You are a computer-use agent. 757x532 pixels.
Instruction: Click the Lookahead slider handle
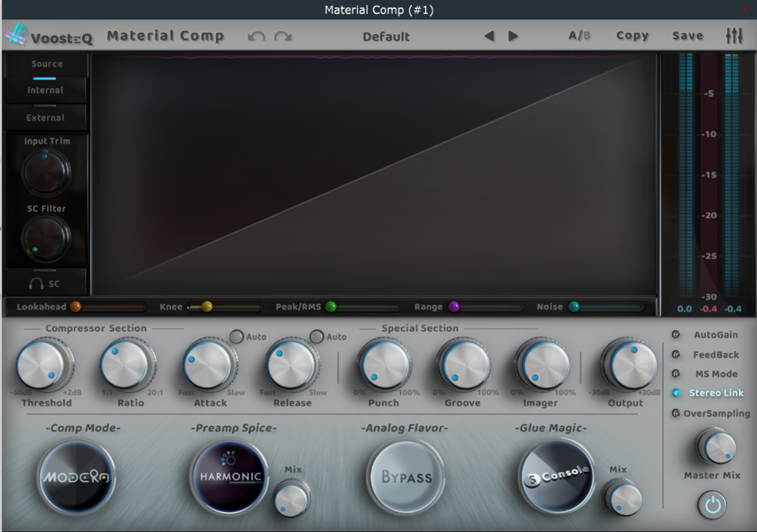[x=75, y=307]
